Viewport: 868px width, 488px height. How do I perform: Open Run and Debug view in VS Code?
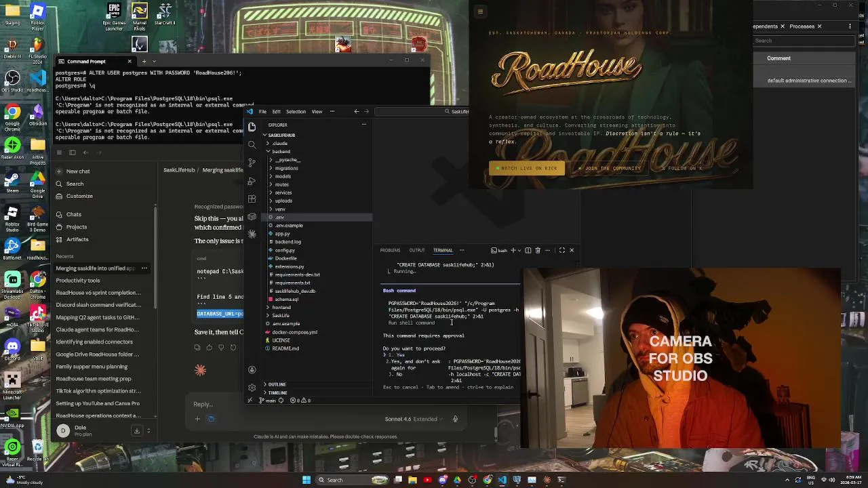pos(252,181)
